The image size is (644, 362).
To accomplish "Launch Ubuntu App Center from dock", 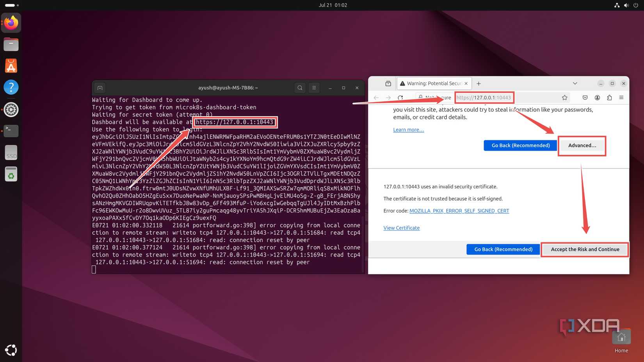I will point(11,66).
